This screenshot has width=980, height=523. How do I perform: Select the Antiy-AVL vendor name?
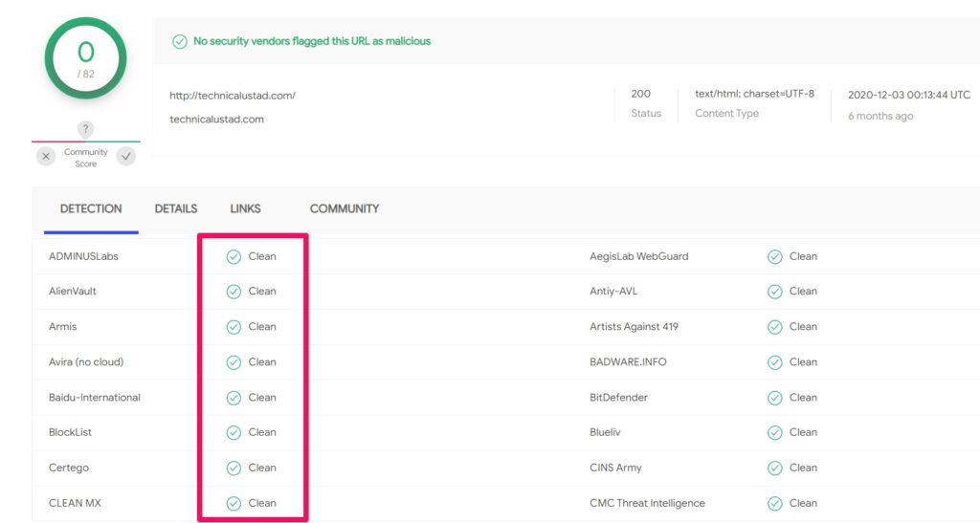click(x=613, y=292)
